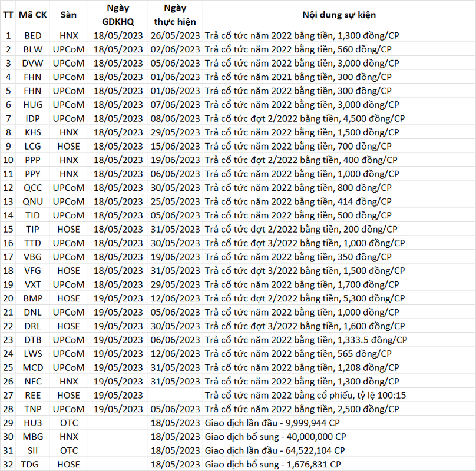476x471 pixels.
Task: Click the OTC exchange cell in HU3 row
Action: coord(68,423)
